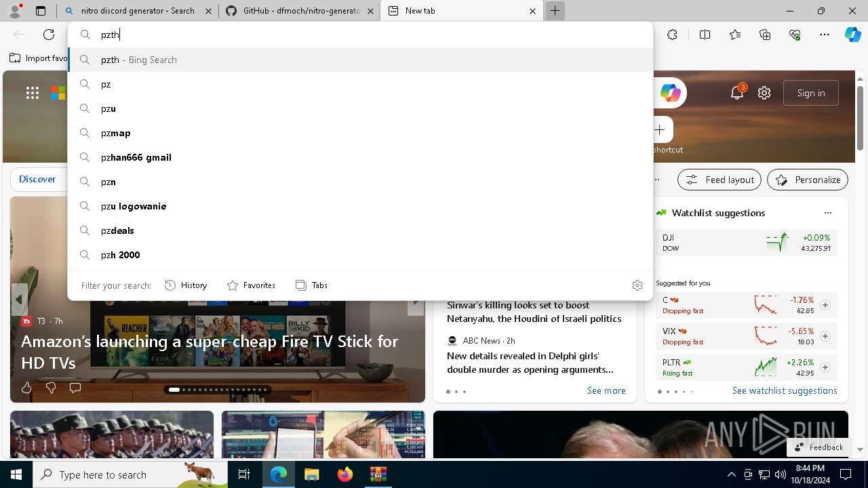This screenshot has height=488, width=868.
Task: Toggle Split screen icon
Action: point(705,35)
